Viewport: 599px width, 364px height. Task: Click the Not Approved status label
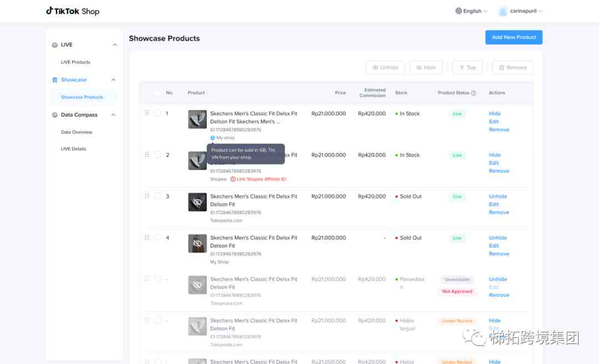[457, 291]
